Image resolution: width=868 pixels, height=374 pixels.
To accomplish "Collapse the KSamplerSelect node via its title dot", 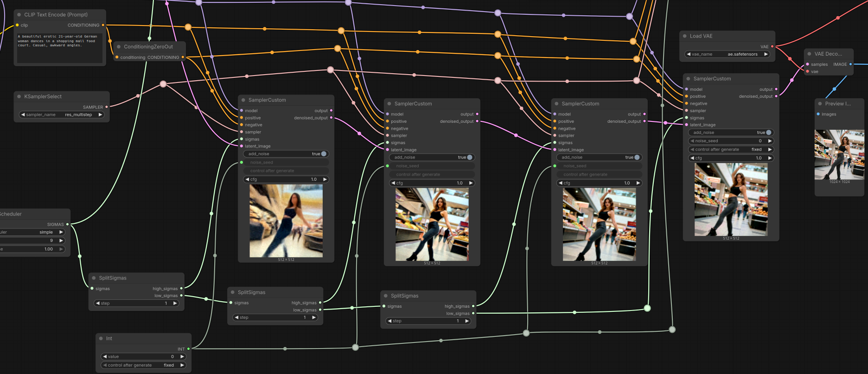I will (19, 96).
